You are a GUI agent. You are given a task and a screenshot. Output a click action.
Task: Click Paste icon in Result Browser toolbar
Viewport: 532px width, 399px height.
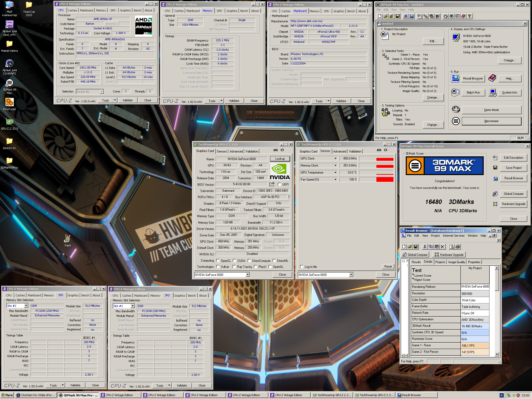[x=437, y=247]
